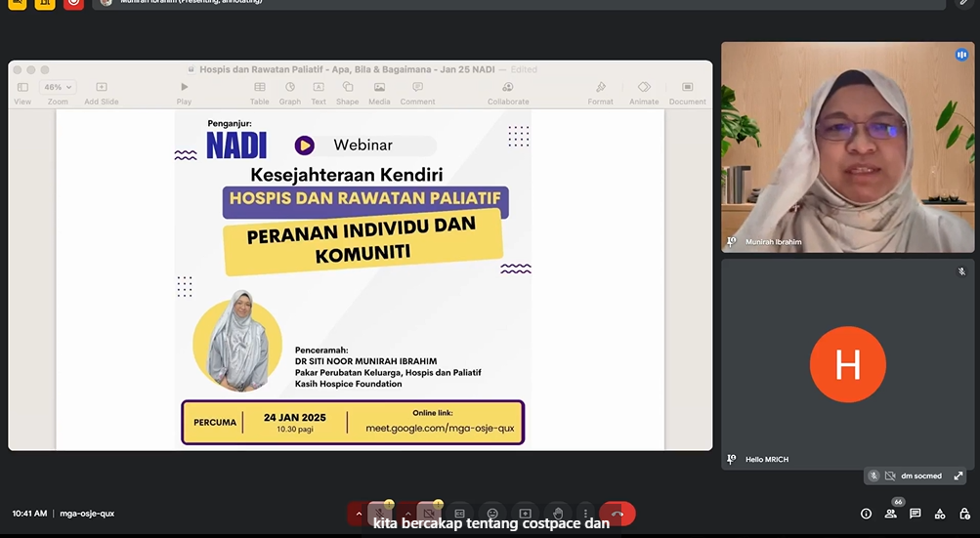Click NADI logo on slide
This screenshot has width=980, height=538.
[x=236, y=145]
